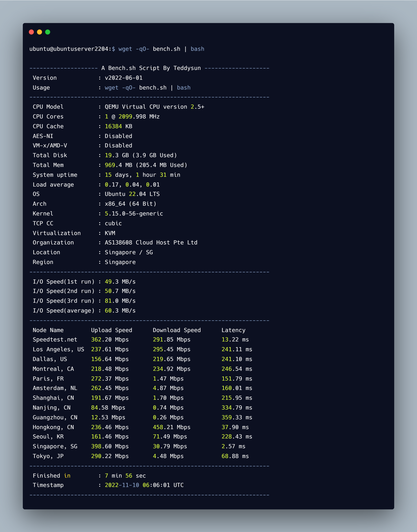Click the green maximize traffic light
Screen dimensions: 417x532
coord(48,32)
